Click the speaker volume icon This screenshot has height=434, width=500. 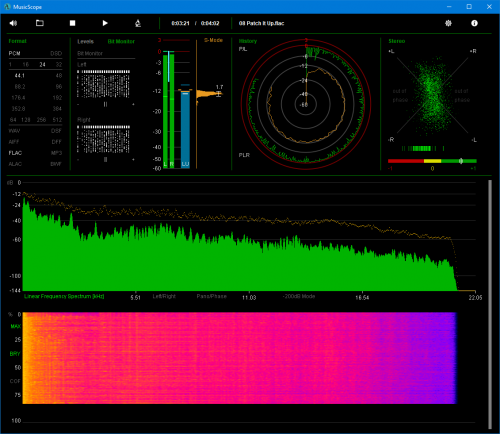[13, 23]
